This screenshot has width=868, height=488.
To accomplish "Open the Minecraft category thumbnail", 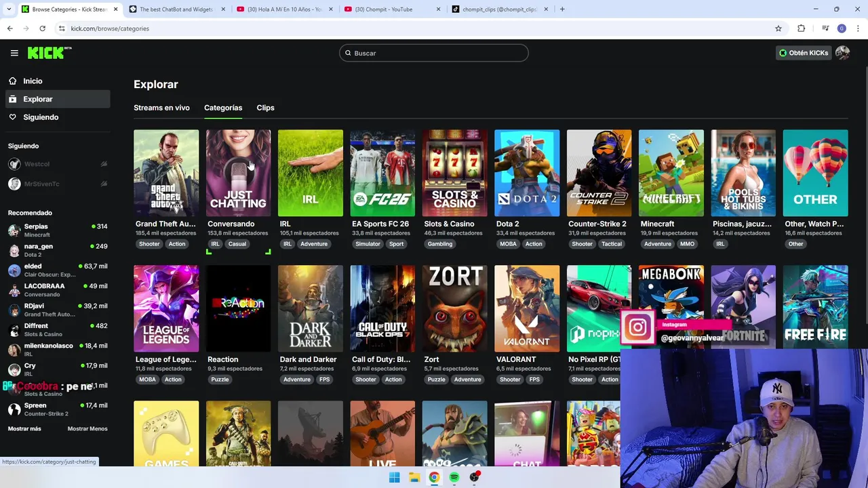I will tap(671, 173).
